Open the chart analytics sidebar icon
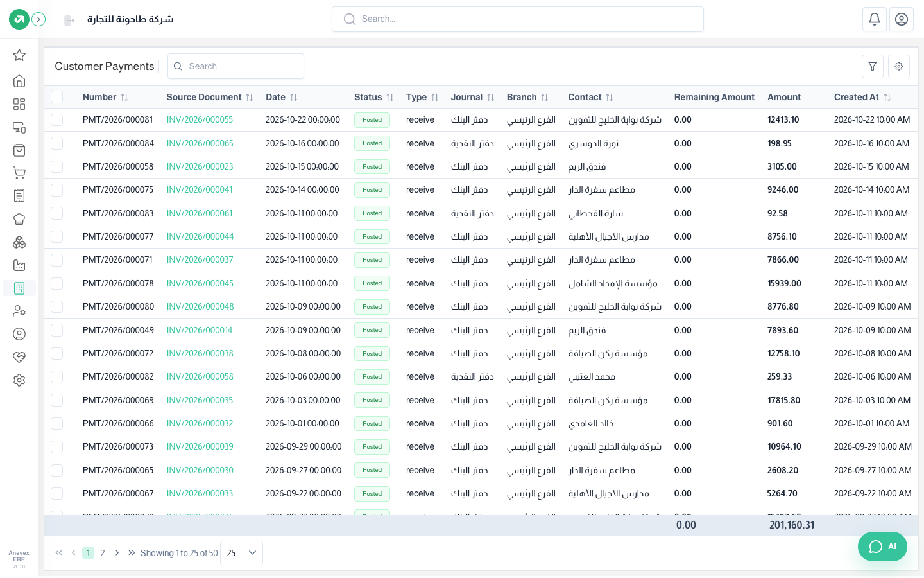924x578 pixels. [x=19, y=265]
